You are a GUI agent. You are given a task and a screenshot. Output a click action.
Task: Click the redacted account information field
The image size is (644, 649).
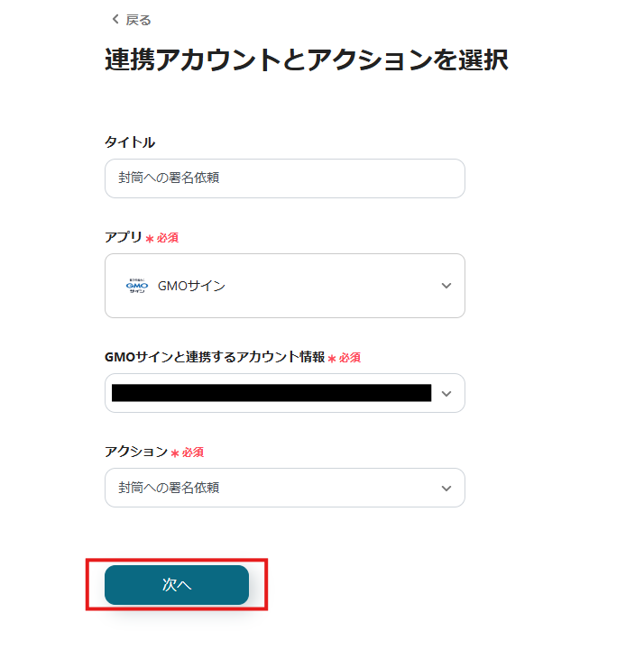271,393
